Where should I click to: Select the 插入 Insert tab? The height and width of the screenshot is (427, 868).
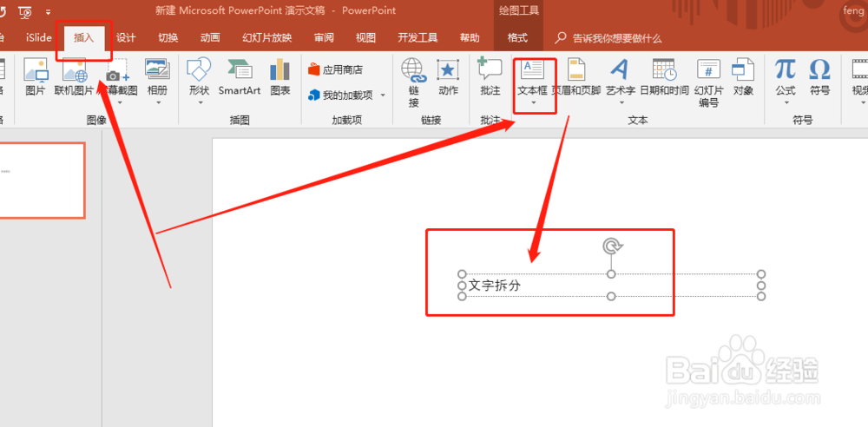(x=84, y=37)
